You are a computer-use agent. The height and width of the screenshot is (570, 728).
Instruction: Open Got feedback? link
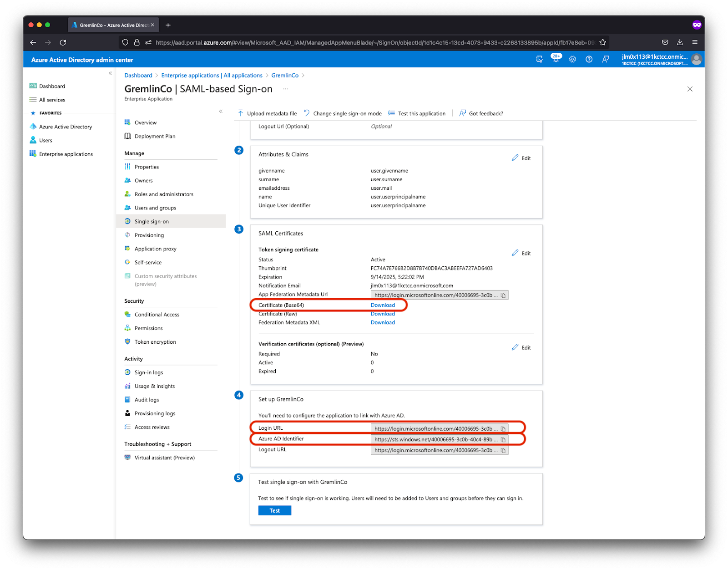click(481, 113)
